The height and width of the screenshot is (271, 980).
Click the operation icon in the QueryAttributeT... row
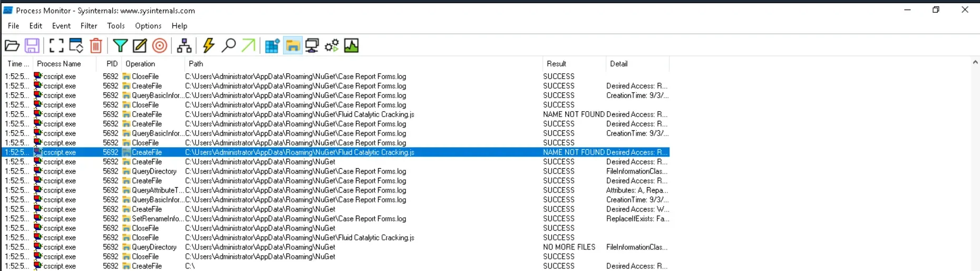(127, 190)
